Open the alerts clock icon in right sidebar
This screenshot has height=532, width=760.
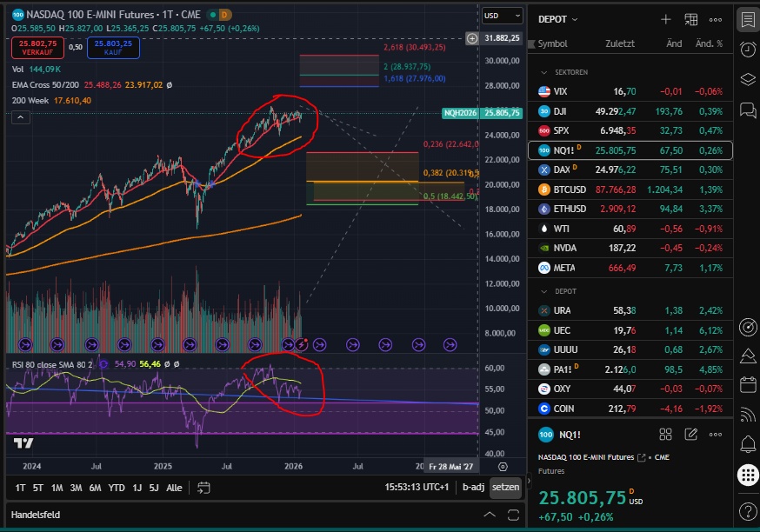[x=747, y=50]
